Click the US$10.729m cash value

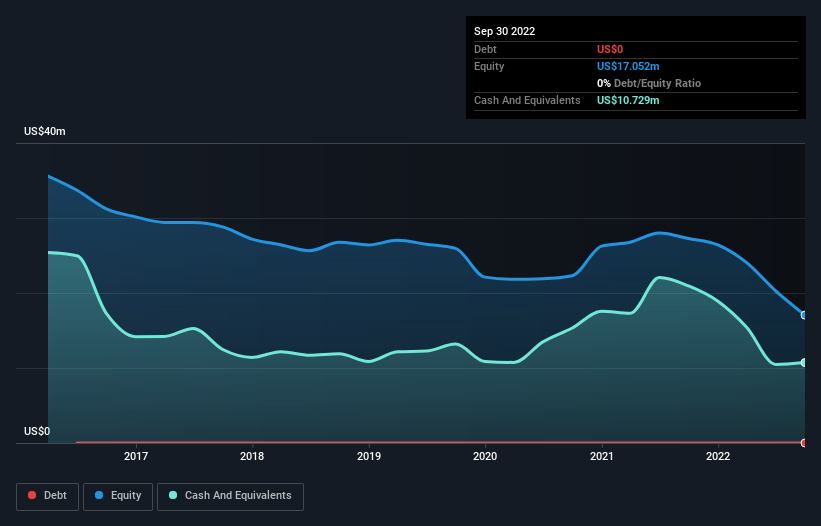coord(628,100)
